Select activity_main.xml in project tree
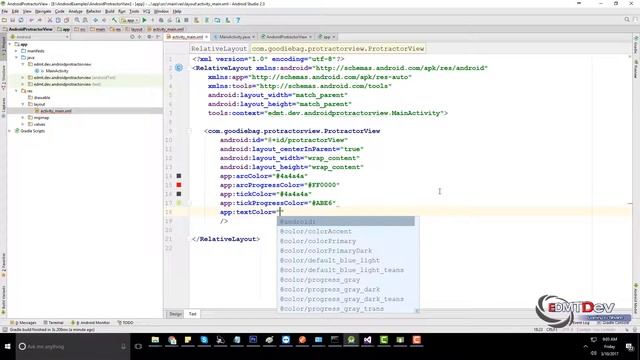The image size is (640, 360). tap(56, 111)
